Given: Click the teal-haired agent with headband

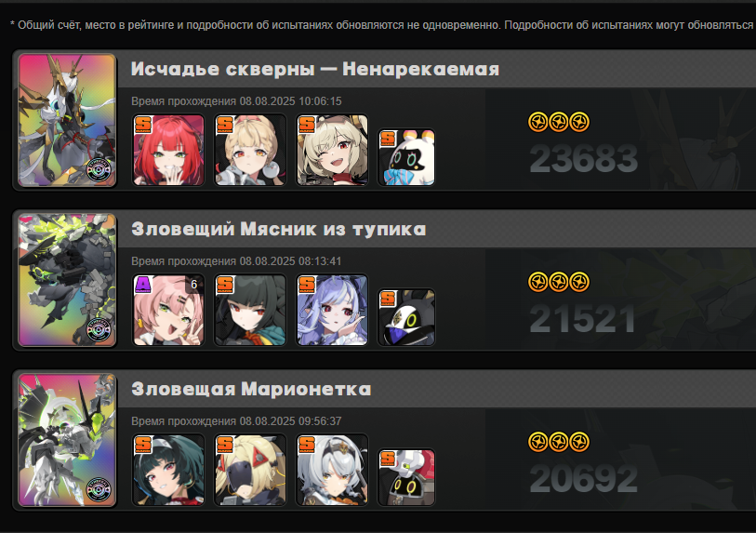Looking at the screenshot, I should tap(168, 471).
